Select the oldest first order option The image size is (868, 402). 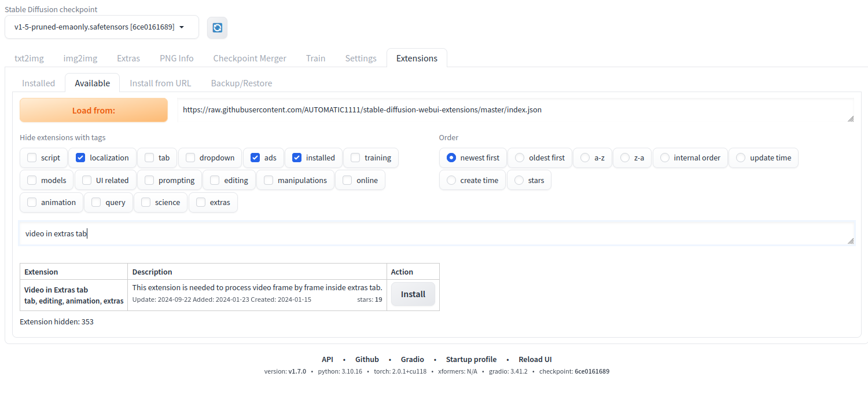click(520, 158)
